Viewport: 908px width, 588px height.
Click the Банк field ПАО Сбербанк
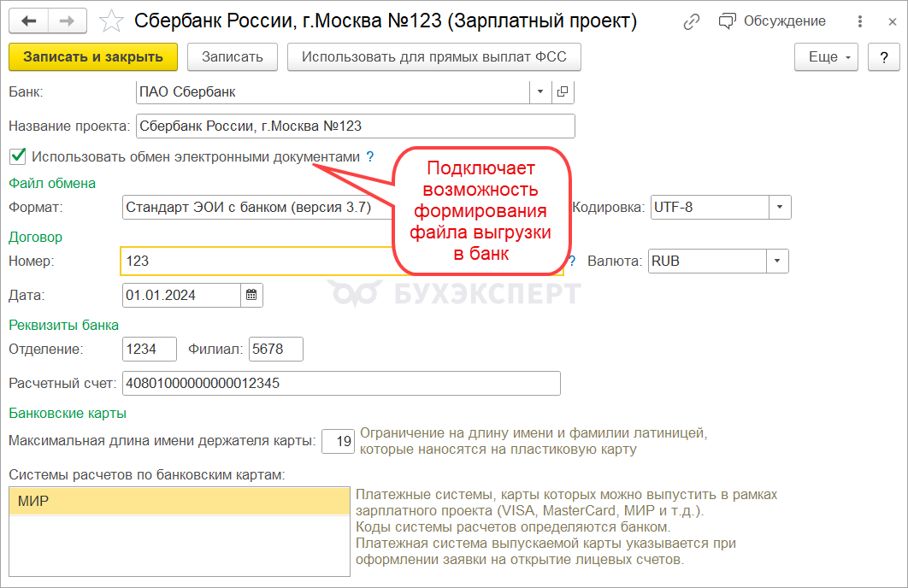pyautogui.click(x=333, y=92)
